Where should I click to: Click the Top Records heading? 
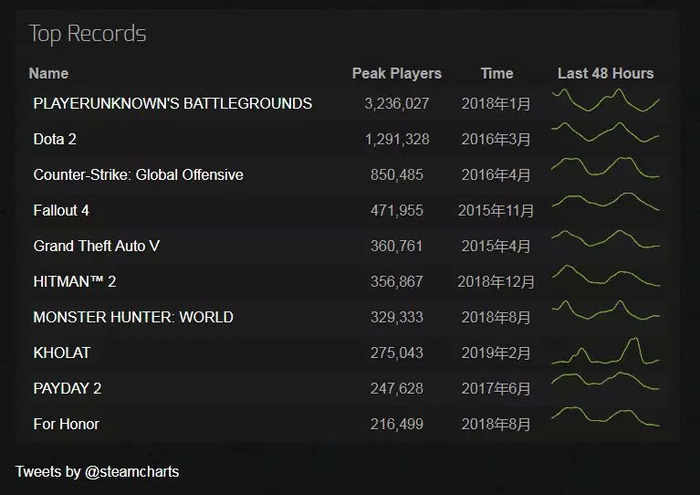tap(88, 34)
